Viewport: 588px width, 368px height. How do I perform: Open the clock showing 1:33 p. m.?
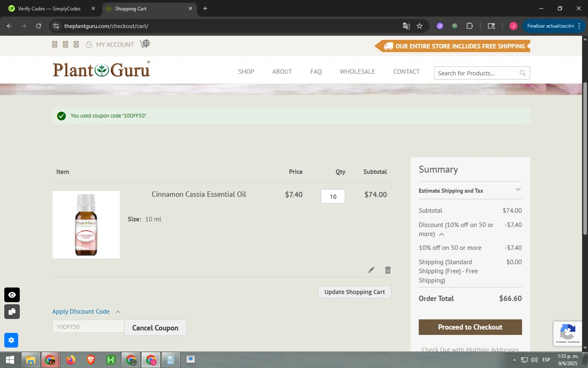point(568,360)
